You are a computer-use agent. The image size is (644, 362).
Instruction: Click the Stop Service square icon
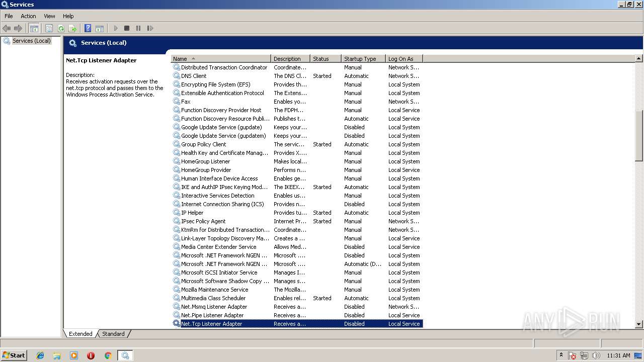click(127, 28)
